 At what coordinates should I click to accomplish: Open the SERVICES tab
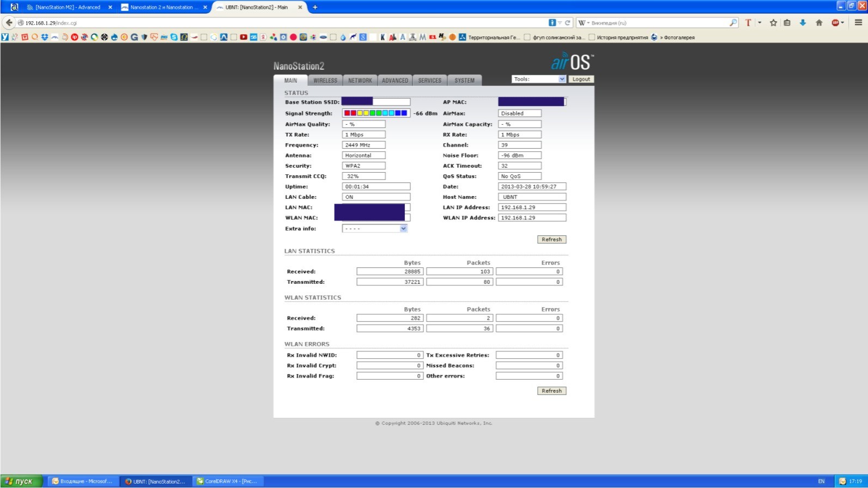coord(430,80)
